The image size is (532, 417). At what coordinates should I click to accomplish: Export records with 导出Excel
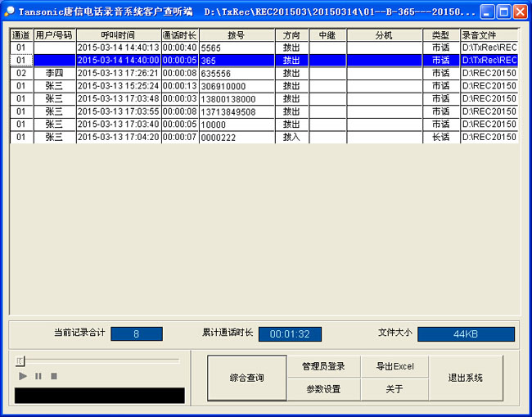[394, 366]
